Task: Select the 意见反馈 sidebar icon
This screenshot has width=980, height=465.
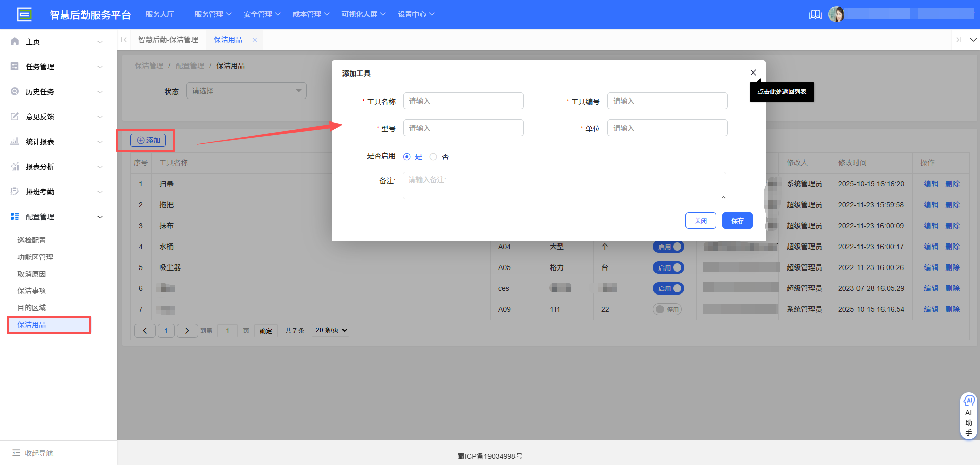Action: pyautogui.click(x=15, y=116)
